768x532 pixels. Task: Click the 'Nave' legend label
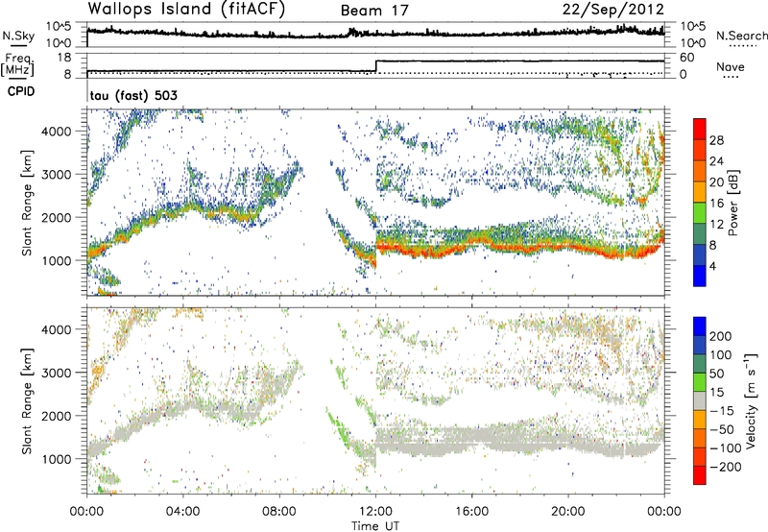(x=731, y=67)
